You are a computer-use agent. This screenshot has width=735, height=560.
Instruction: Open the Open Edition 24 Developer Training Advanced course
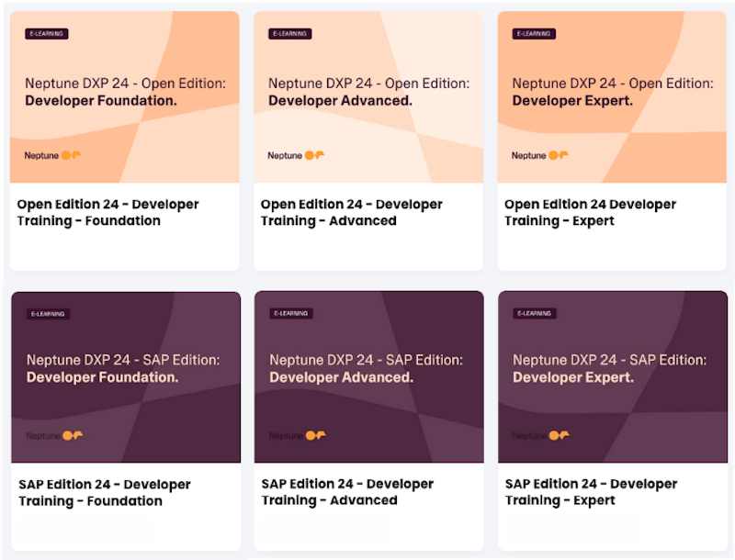(352, 212)
